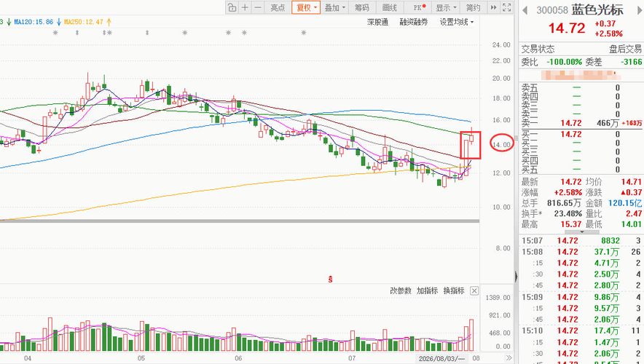Viewport: 644px width, 364px height.
Task: Jump to end of timeline arrow icon
Action: (x=508, y=358)
